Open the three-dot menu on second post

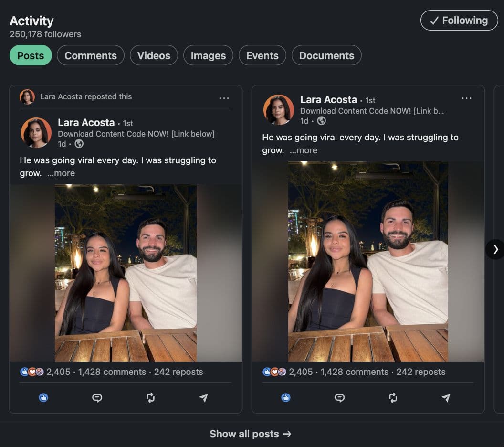466,98
